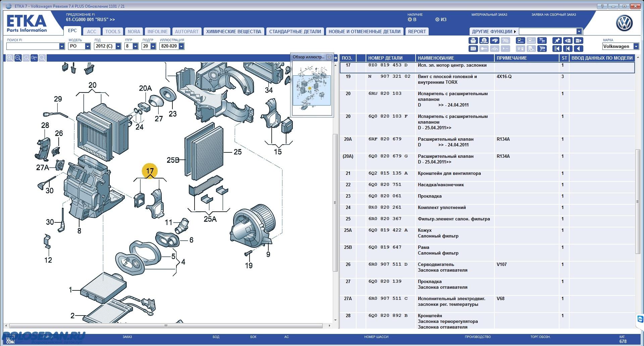644x346 pixels.
Task: Open the Год dropdown showing 2012 (C)
Action: [118, 46]
